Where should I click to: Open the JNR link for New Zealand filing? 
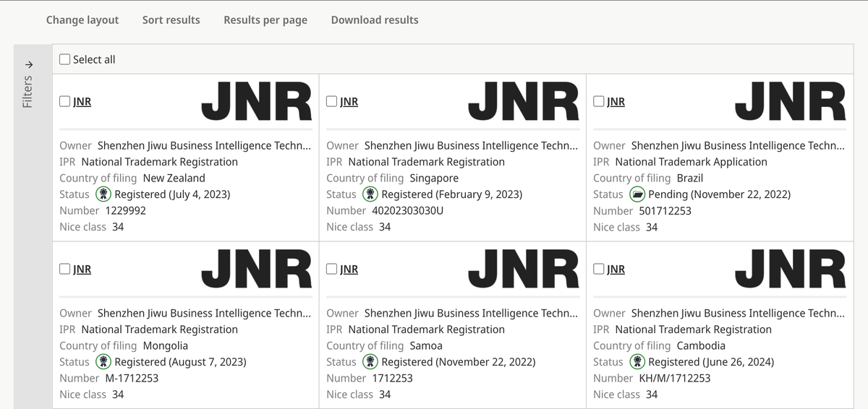pyautogui.click(x=82, y=101)
